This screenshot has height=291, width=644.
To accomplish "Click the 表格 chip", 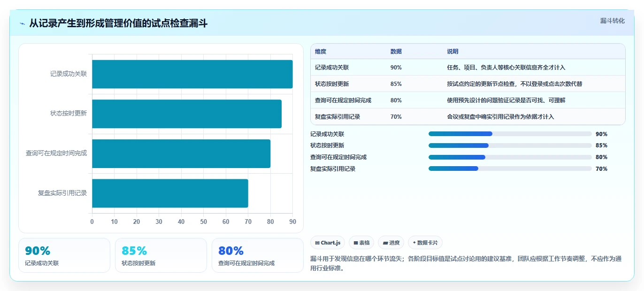I will tap(361, 243).
